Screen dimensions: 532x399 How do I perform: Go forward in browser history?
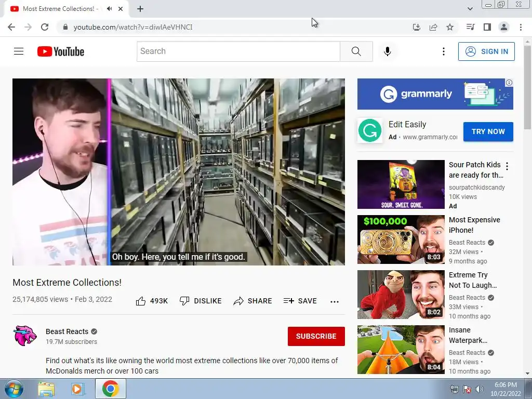coord(28,27)
